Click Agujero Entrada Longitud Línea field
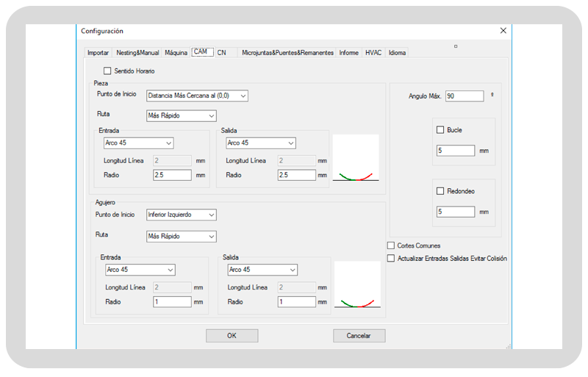 (x=172, y=287)
